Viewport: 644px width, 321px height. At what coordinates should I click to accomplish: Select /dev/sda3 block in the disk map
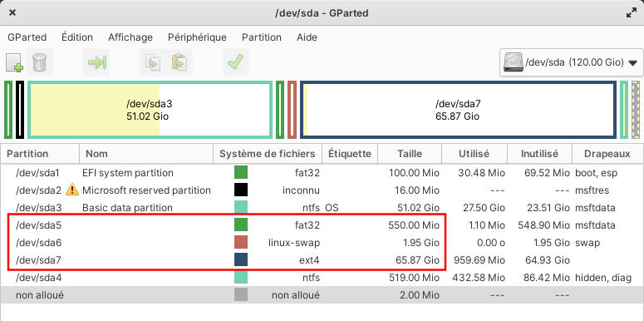click(x=150, y=110)
